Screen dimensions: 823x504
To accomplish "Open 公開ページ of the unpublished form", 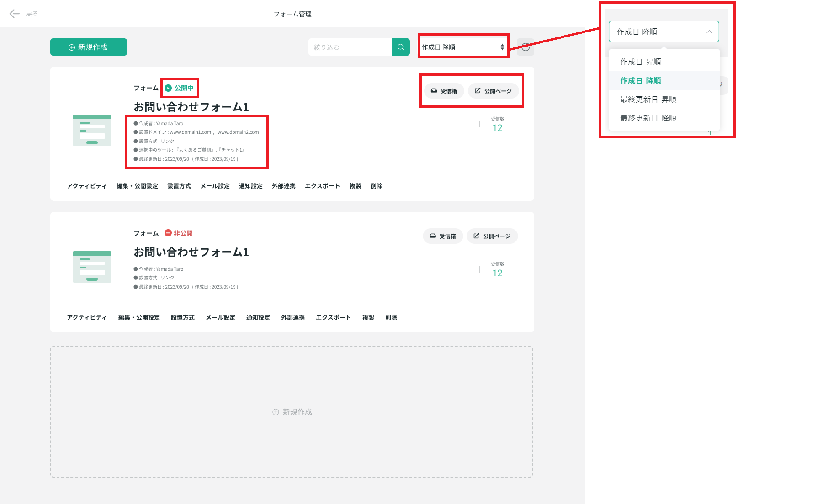I will tap(492, 236).
